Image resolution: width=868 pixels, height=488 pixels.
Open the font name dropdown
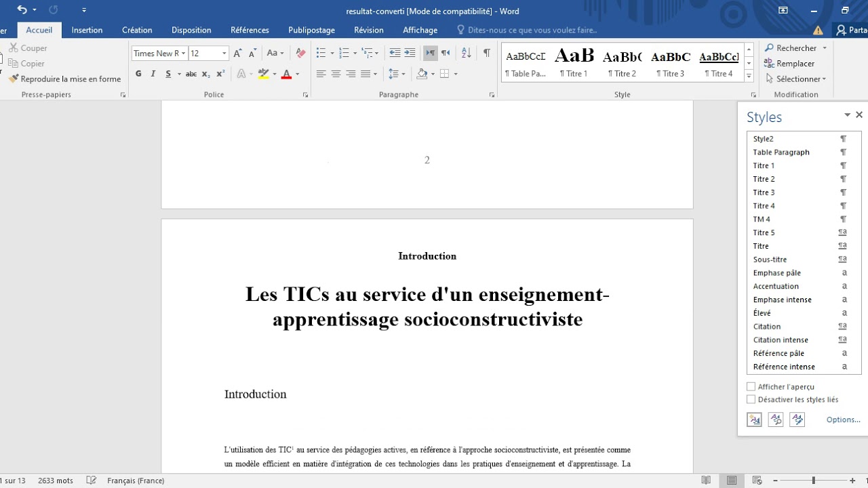183,54
